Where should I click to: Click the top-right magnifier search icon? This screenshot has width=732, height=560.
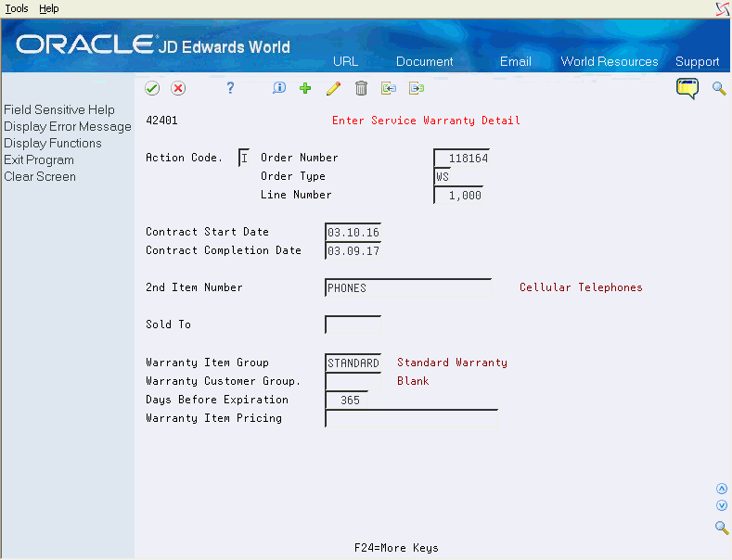719,88
